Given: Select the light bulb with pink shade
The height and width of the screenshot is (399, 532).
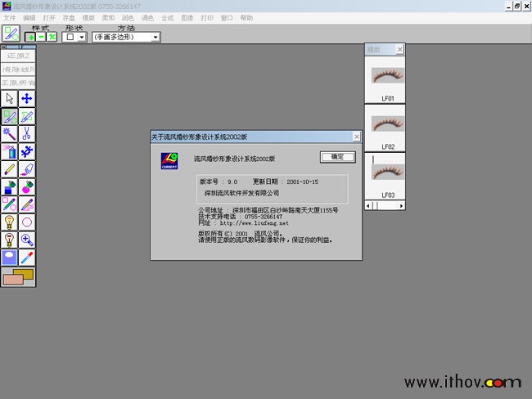Looking at the screenshot, I should point(10,240).
